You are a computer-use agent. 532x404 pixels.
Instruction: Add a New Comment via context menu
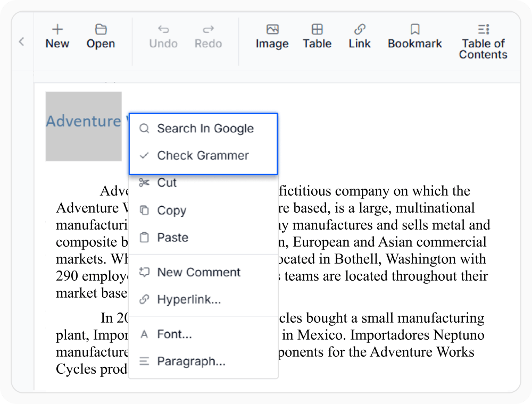click(x=203, y=272)
